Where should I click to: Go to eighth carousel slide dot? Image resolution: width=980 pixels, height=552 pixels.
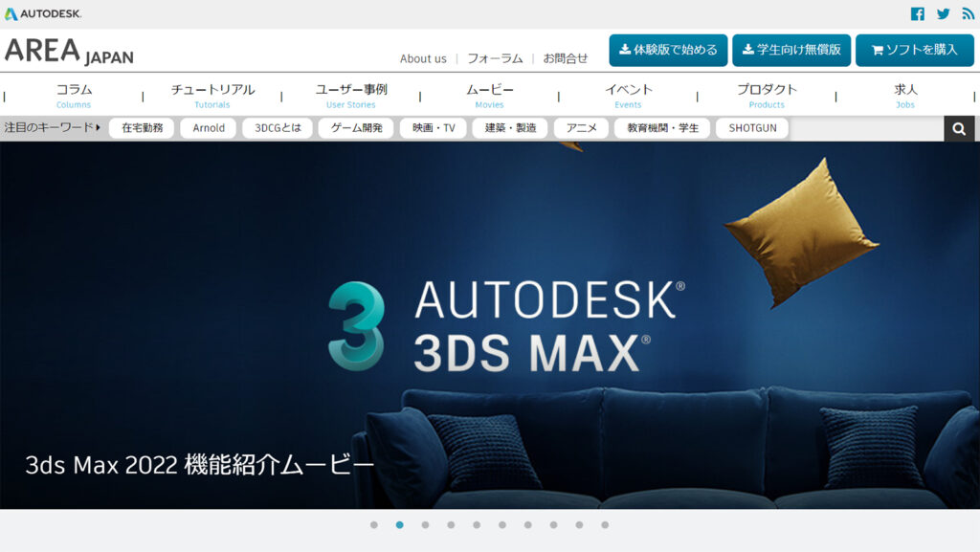click(x=553, y=525)
